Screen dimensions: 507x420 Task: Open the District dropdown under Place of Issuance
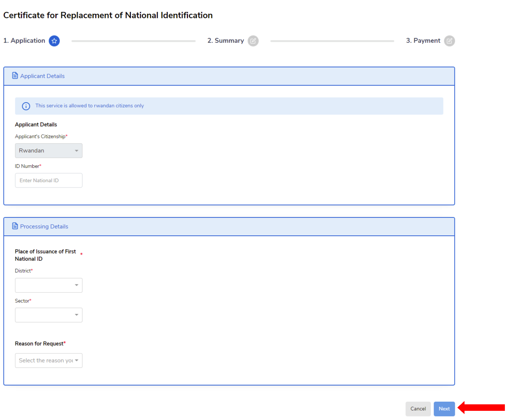(x=48, y=285)
